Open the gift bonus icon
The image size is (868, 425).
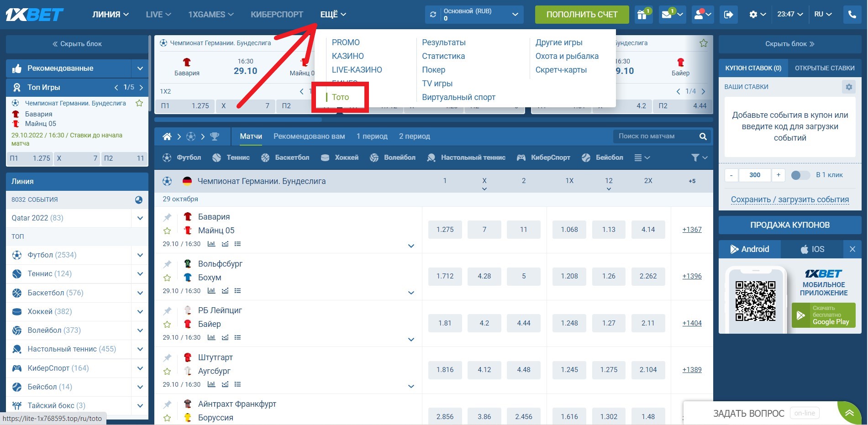coord(643,15)
